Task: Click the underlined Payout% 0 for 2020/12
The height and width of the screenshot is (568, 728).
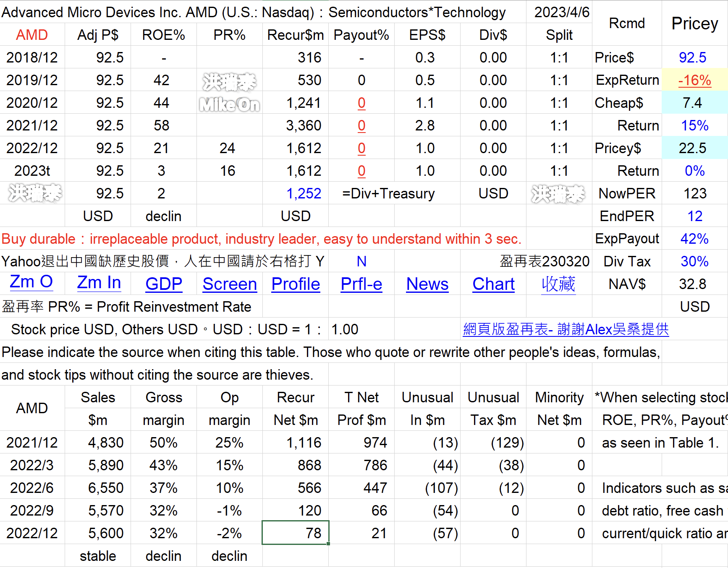Action: 361,103
